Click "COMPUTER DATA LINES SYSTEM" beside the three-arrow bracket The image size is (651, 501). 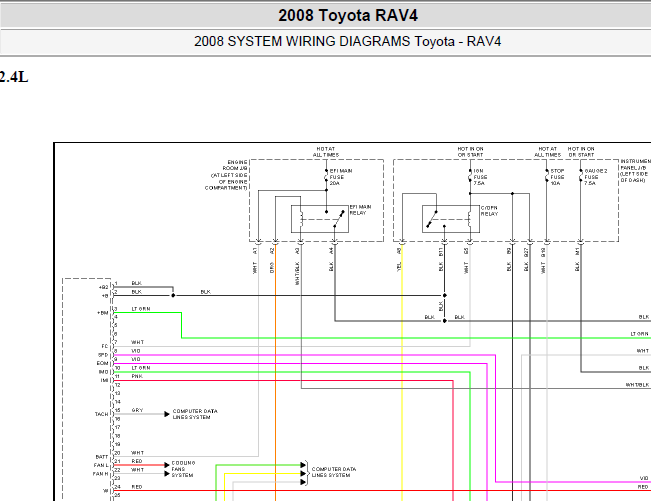[x=334, y=472]
